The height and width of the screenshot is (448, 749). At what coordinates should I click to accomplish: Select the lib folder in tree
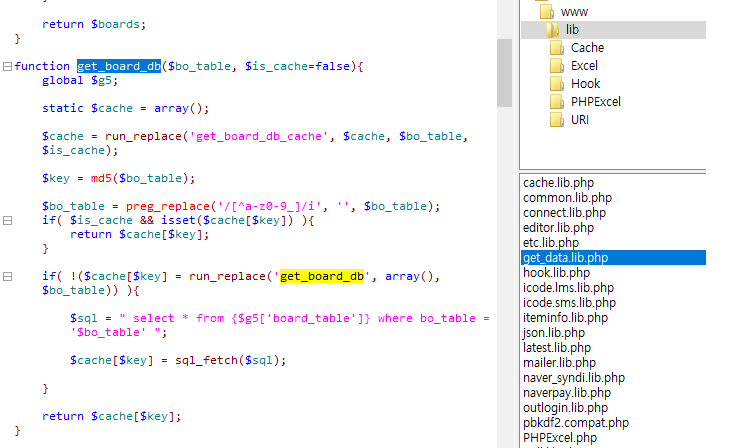(x=572, y=30)
